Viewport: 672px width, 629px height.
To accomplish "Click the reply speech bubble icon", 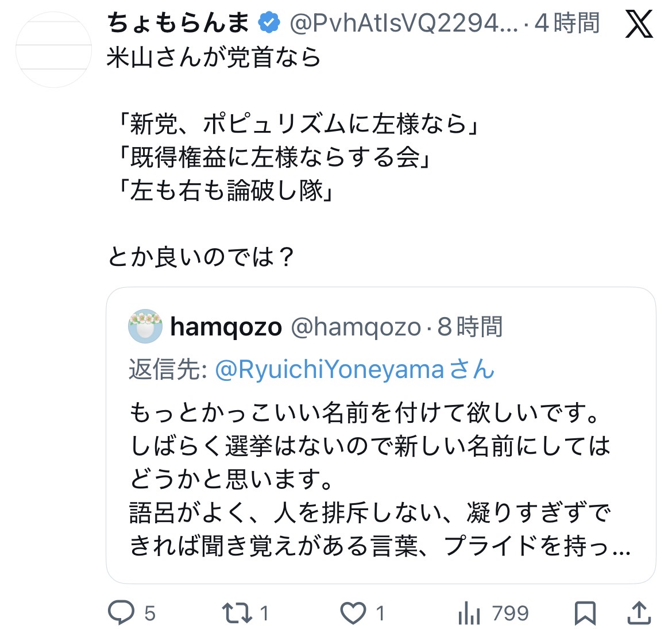I will coord(121,612).
